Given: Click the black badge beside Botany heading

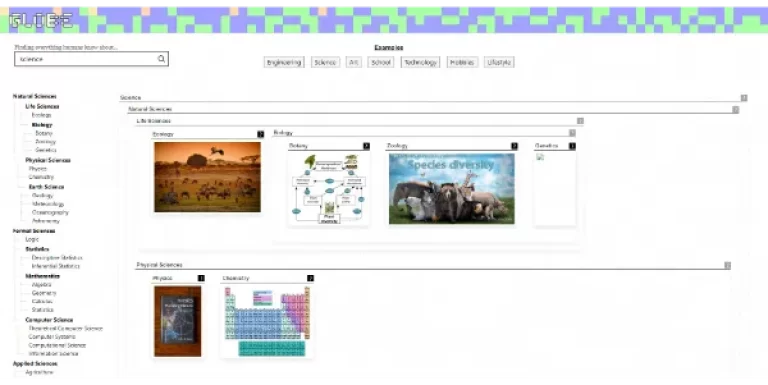Looking at the screenshot, I should 366,146.
